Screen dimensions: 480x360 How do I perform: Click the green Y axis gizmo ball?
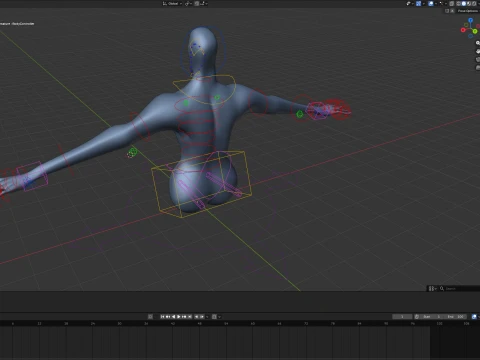475,31
